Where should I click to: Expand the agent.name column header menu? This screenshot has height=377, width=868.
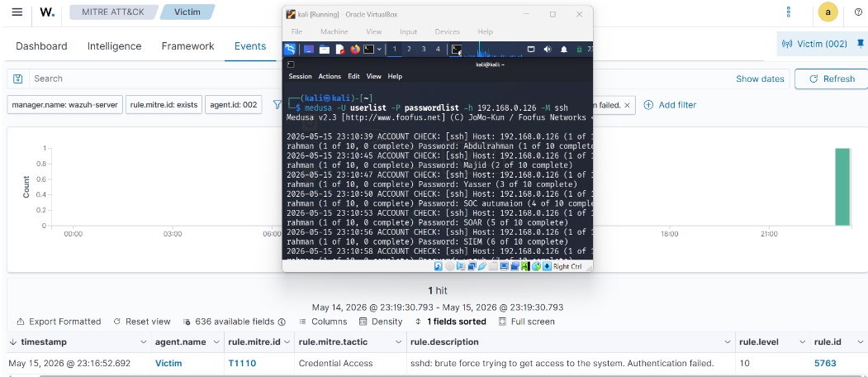tap(216, 342)
